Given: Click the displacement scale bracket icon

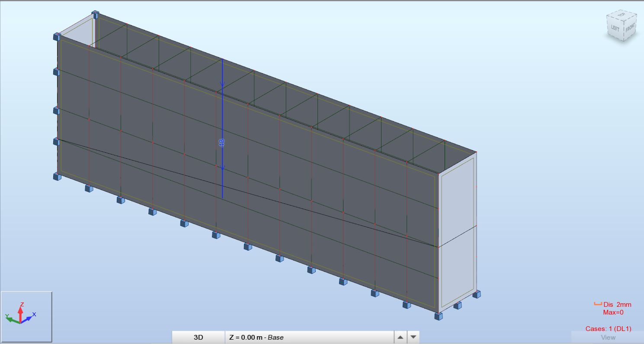Looking at the screenshot, I should 598,304.
